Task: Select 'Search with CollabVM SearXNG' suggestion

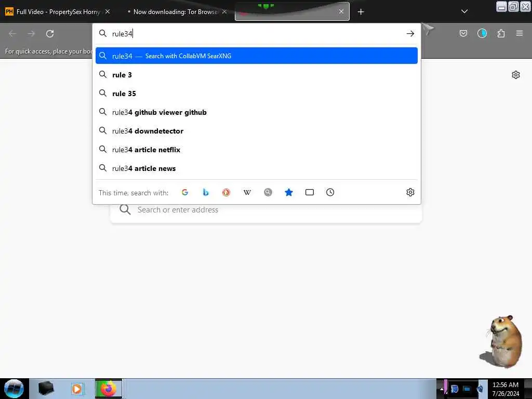Action: [x=257, y=56]
